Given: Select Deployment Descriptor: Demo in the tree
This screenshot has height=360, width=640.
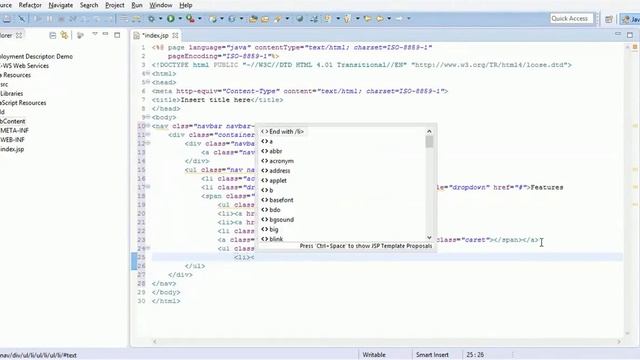Looking at the screenshot, I should click(36, 57).
